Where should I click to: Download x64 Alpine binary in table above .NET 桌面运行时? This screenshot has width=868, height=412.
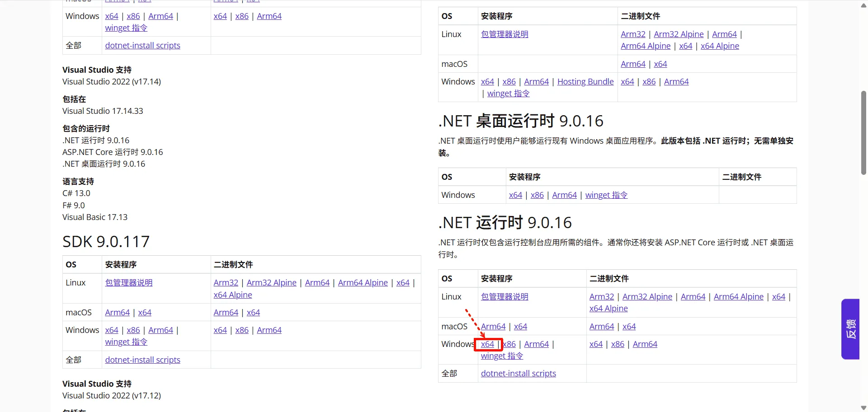tap(720, 46)
